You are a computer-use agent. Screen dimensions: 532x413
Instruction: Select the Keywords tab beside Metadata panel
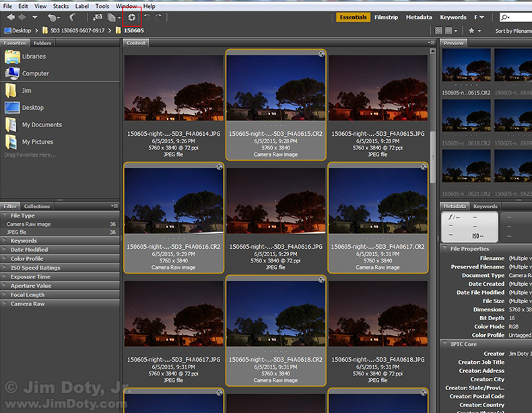point(485,206)
